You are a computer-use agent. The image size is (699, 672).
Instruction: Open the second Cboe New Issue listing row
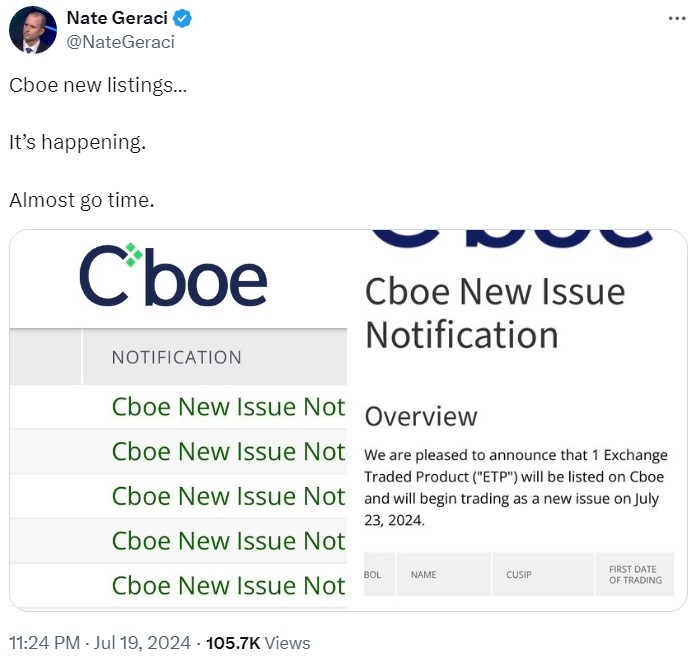(228, 452)
